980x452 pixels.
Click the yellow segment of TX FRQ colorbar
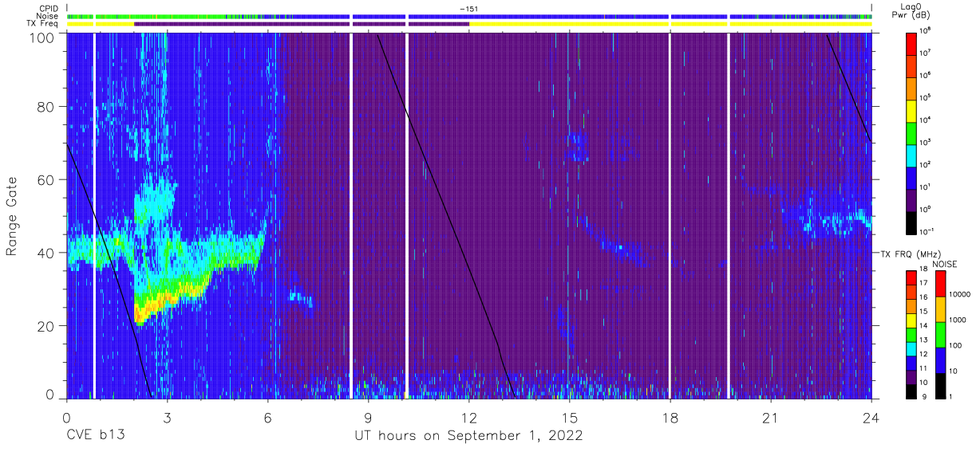pyautogui.click(x=911, y=320)
